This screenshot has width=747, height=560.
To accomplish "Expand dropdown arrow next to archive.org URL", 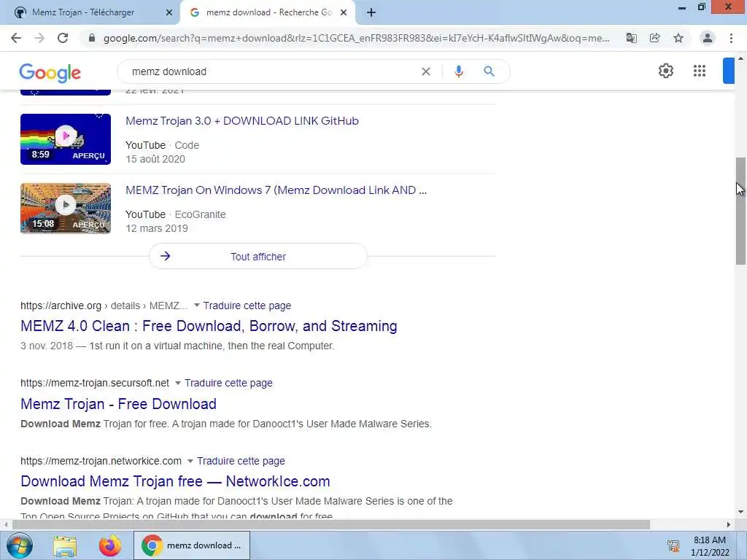I will (196, 306).
